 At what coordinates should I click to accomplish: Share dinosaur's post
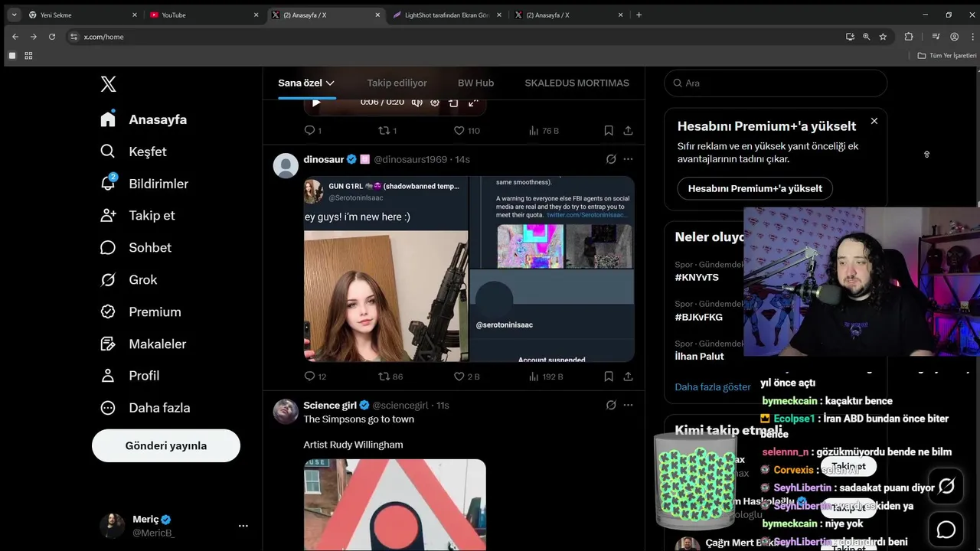(628, 377)
